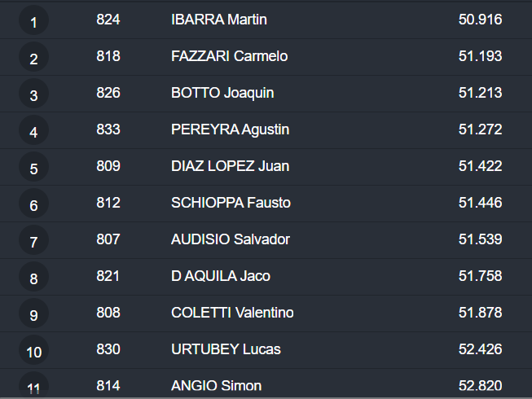Select the position 3 circle badge
The height and width of the screenshot is (399, 532).
coord(33,94)
